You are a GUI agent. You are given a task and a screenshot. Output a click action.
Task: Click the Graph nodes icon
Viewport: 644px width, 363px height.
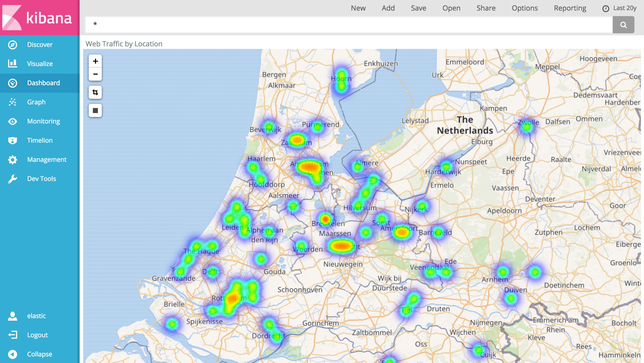(x=13, y=102)
